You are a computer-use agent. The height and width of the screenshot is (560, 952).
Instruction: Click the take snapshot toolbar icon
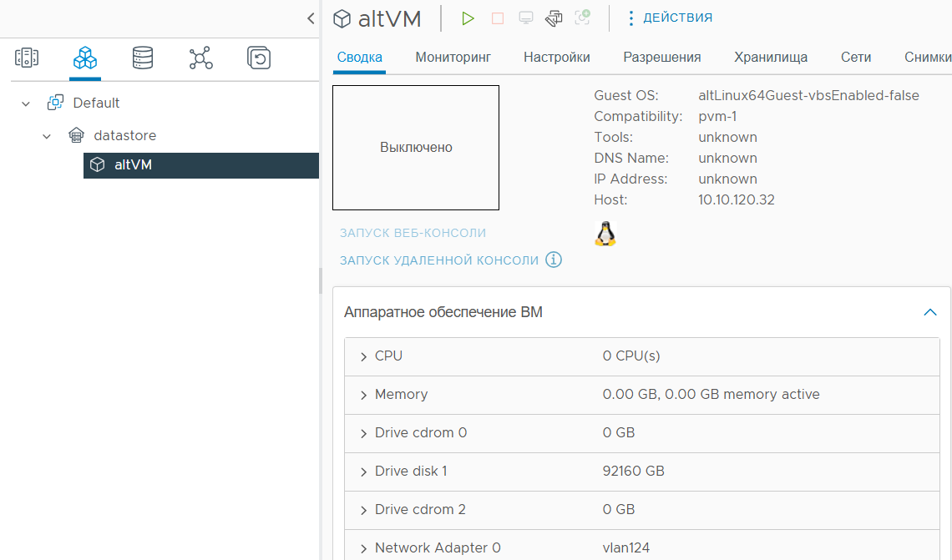pos(582,18)
